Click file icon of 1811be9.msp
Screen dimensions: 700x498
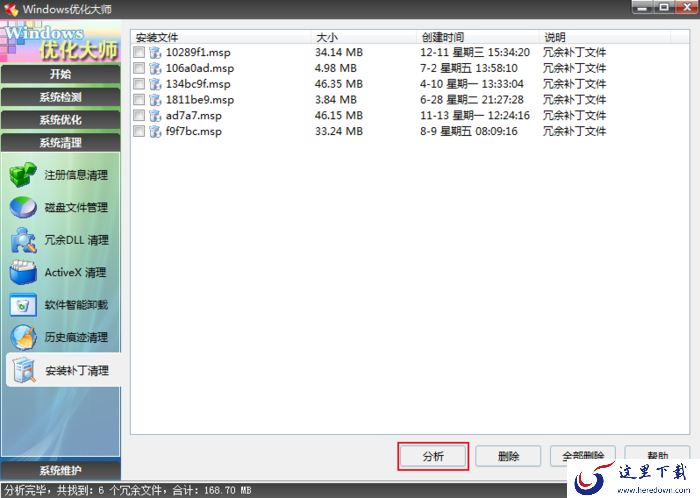[155, 100]
